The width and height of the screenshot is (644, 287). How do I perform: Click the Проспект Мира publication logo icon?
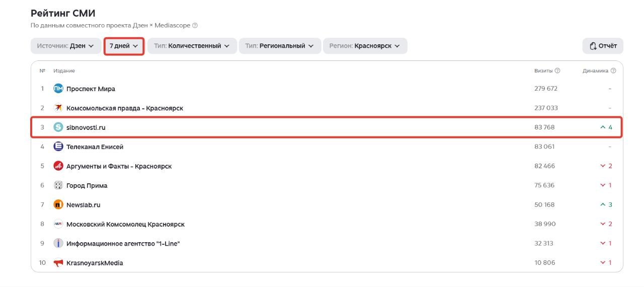tap(58, 89)
